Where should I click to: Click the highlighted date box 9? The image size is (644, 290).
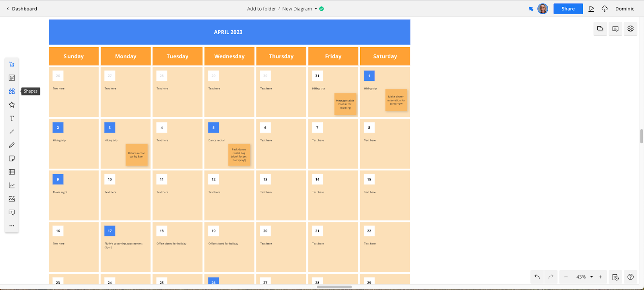(58, 179)
